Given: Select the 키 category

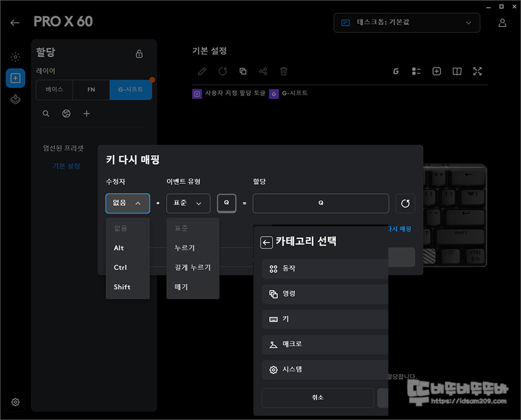Looking at the screenshot, I should click(x=325, y=319).
